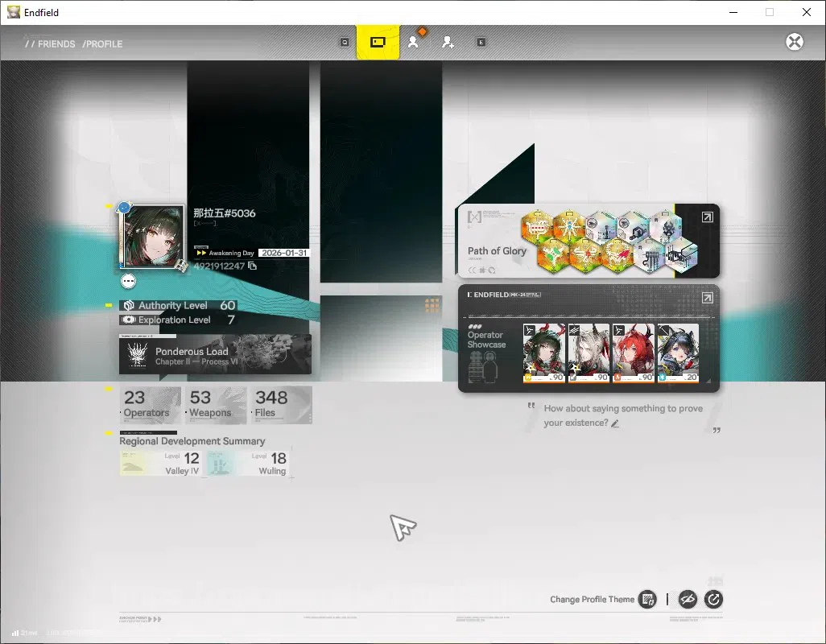The image size is (826, 644).
Task: Click the third gold medal with red mark
Action: 617,255
